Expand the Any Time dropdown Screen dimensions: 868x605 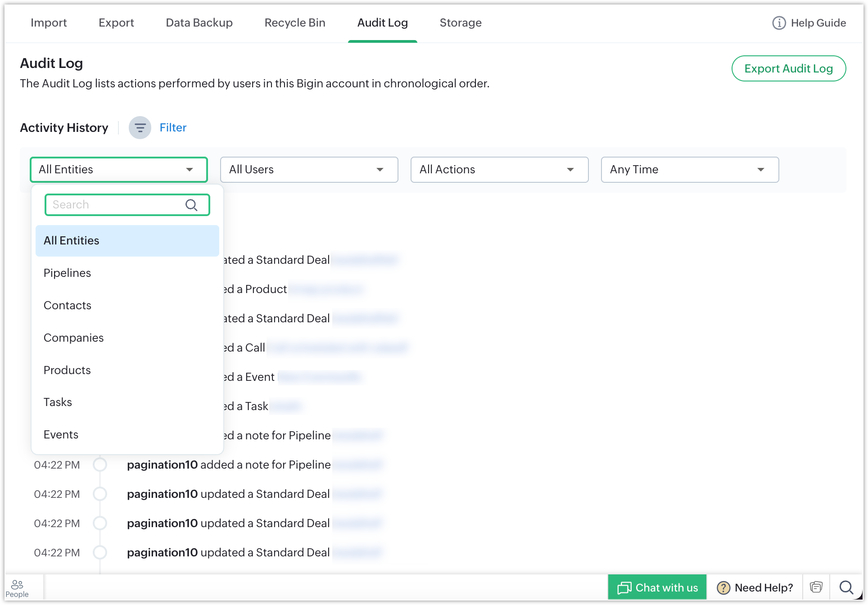[690, 170]
